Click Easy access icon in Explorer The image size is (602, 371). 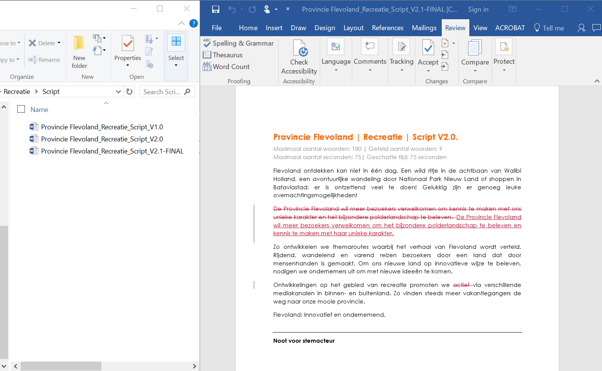[x=99, y=51]
